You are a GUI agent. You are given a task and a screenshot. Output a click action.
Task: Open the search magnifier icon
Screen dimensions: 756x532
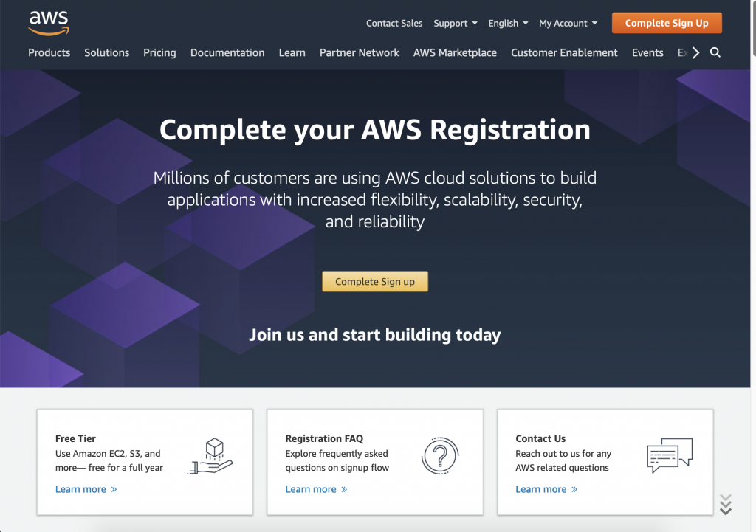point(715,52)
